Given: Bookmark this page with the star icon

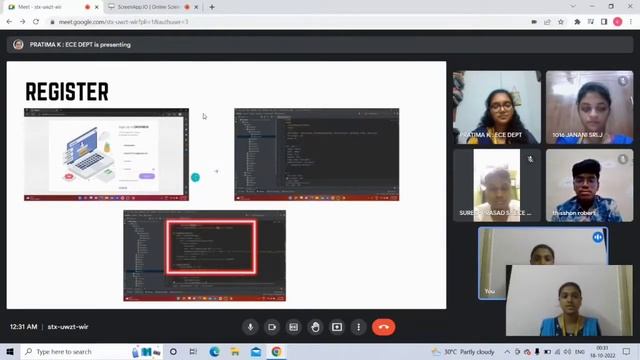Looking at the screenshot, I should (561, 22).
